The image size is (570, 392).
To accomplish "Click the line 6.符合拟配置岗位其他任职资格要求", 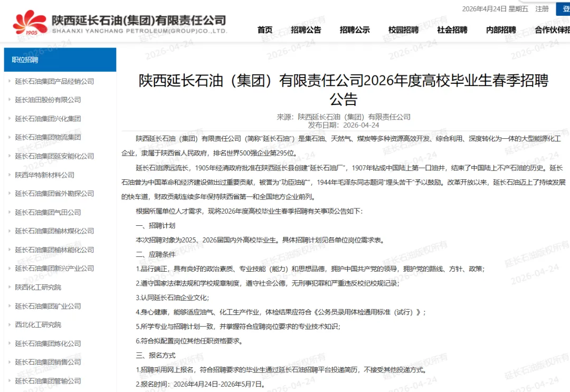I will (189, 341).
